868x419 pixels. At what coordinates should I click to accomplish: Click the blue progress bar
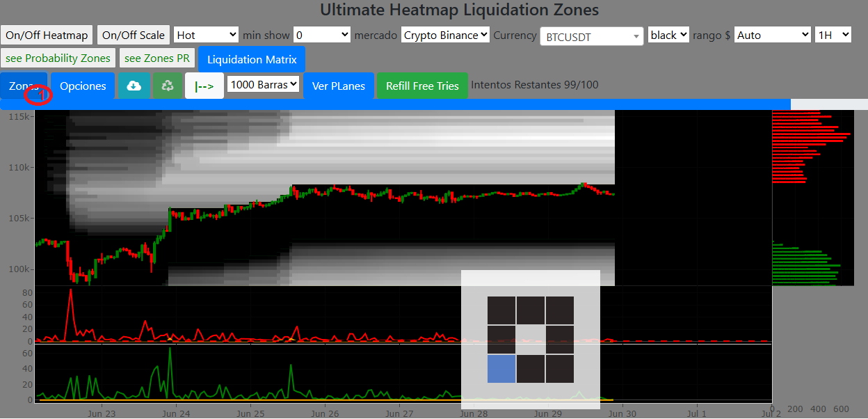pos(395,104)
